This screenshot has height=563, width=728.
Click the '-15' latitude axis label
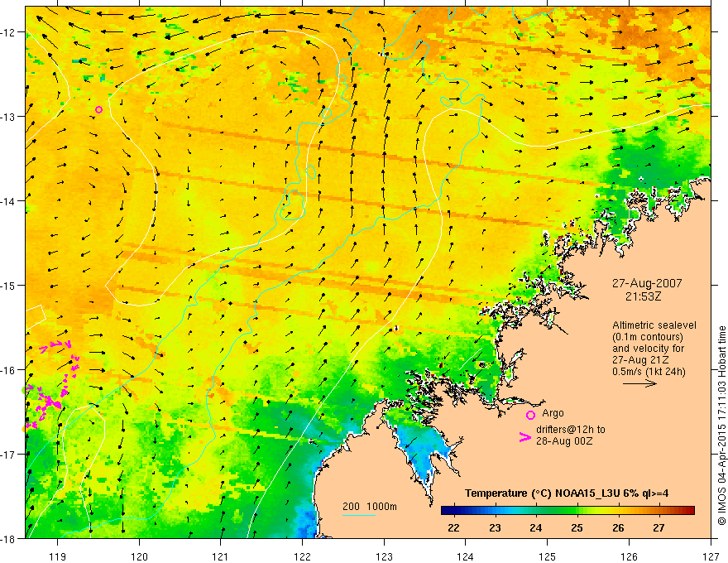[x=9, y=285]
